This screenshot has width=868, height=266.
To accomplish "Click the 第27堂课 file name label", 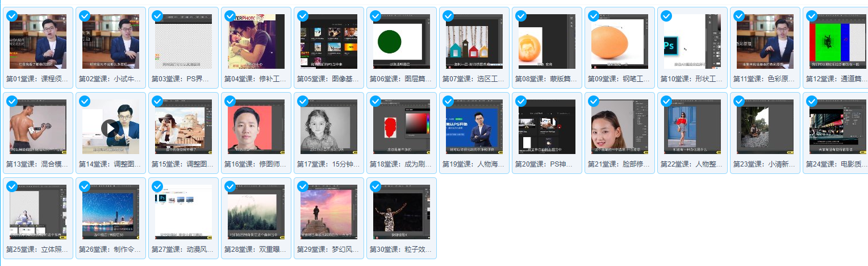I will click(x=183, y=250).
